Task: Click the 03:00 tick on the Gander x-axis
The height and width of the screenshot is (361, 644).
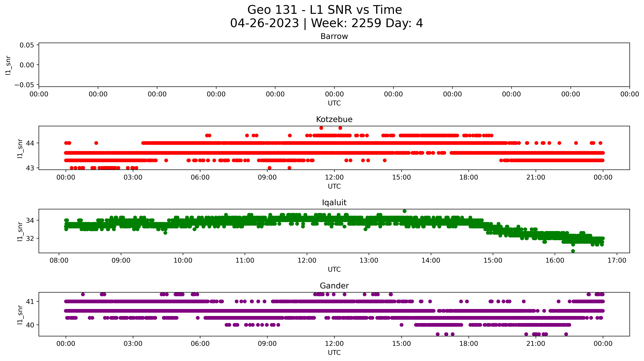Action: coord(133,344)
